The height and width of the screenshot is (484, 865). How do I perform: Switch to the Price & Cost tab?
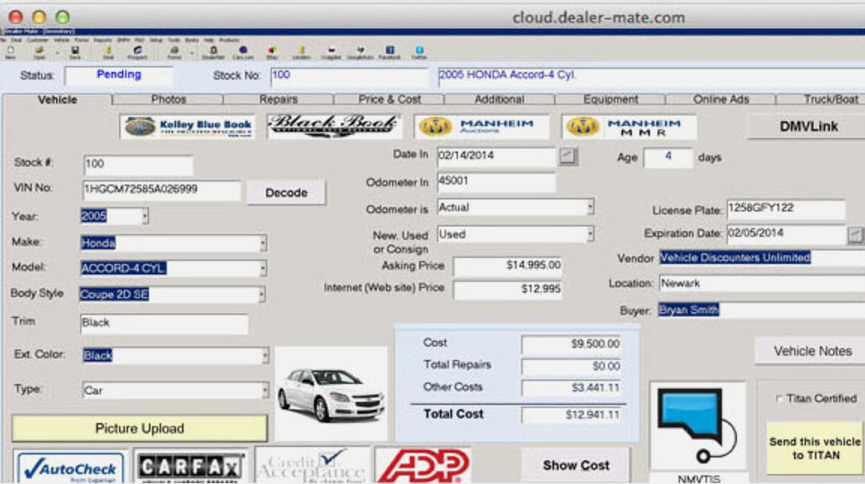coord(390,100)
